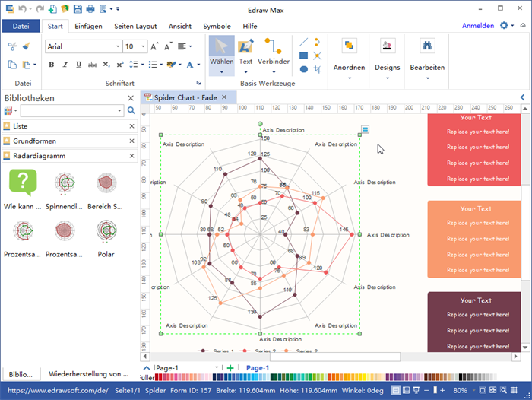Click the Cut scissors icon
This screenshot has width=532, height=400.
pos(12,46)
